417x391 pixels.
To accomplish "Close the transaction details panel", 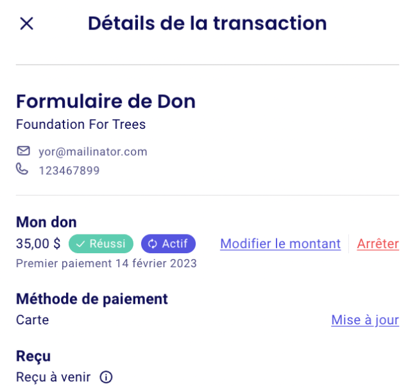I will 26,24.
